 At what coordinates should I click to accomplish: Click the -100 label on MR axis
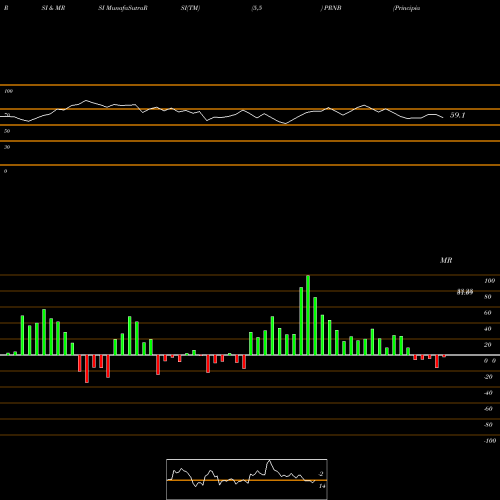[490, 441]
